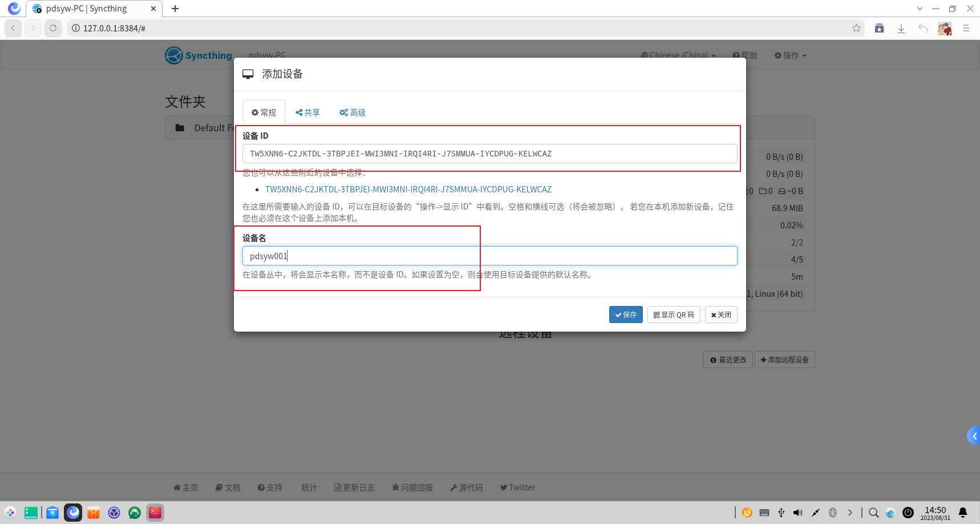This screenshot has height=524, width=980.
Task: Open the taskbar launcher menu icon
Action: 10,513
